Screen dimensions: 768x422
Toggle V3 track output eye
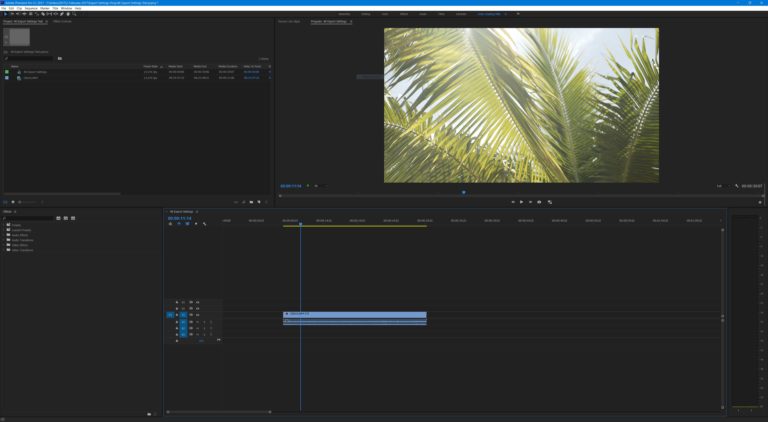coord(197,302)
